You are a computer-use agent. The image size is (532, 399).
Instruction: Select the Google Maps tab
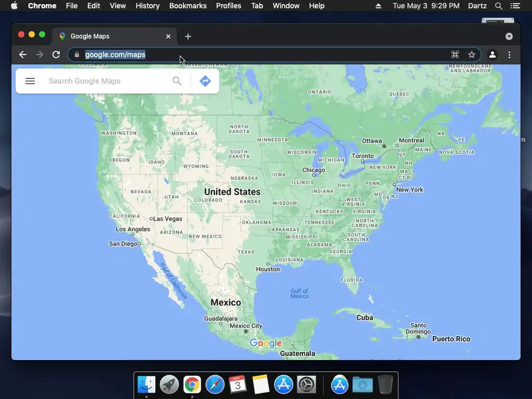coord(114,36)
